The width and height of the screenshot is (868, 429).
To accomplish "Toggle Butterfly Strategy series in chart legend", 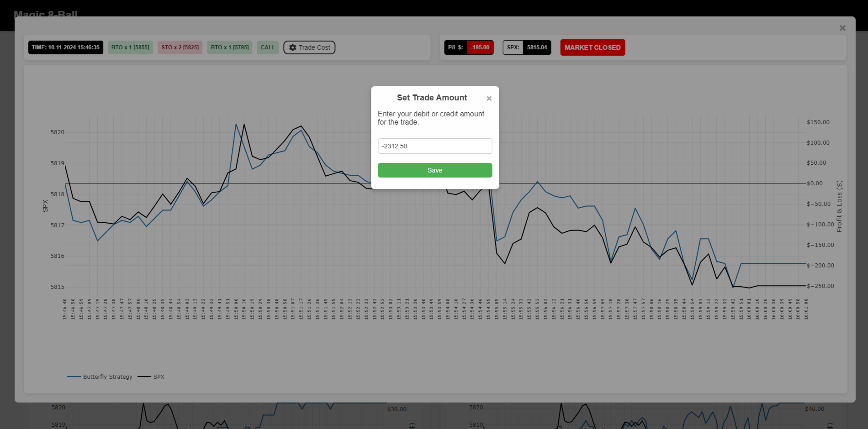I will pos(100,377).
